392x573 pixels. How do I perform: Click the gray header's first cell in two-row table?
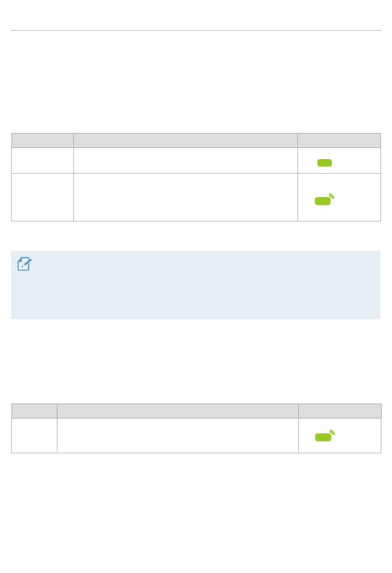click(x=34, y=411)
